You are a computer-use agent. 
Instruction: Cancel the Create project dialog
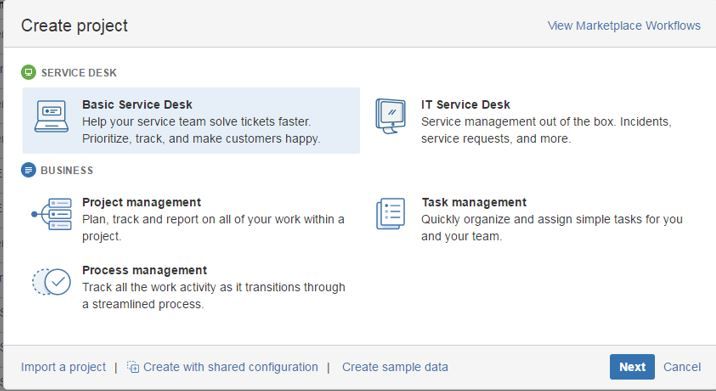[682, 367]
